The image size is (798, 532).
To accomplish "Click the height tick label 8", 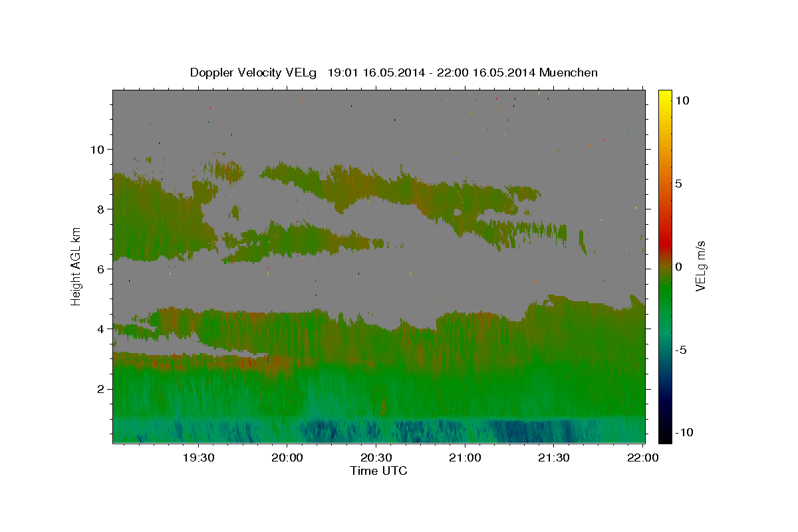I will 102,209.
